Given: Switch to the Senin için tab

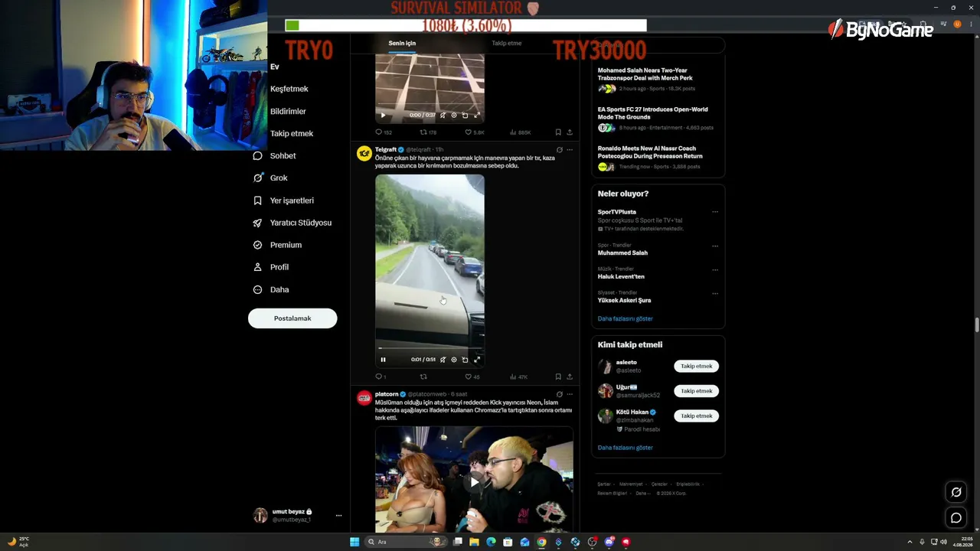Looking at the screenshot, I should coord(402,43).
